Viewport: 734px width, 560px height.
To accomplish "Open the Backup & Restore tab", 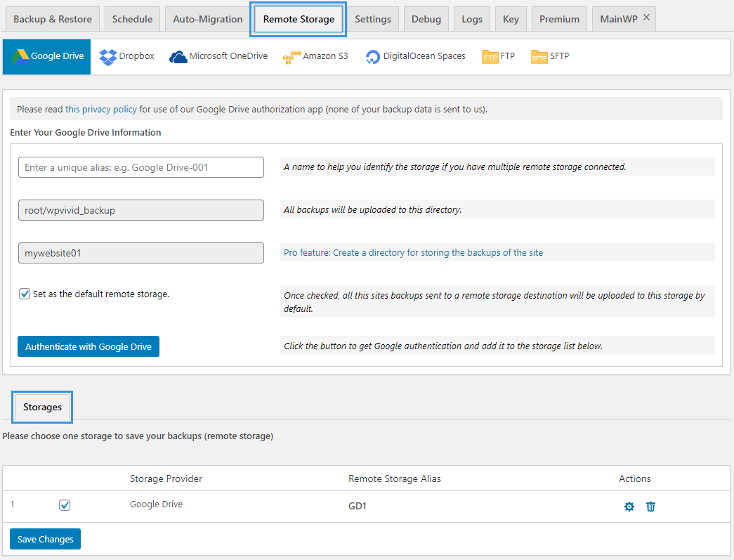I will pyautogui.click(x=53, y=19).
